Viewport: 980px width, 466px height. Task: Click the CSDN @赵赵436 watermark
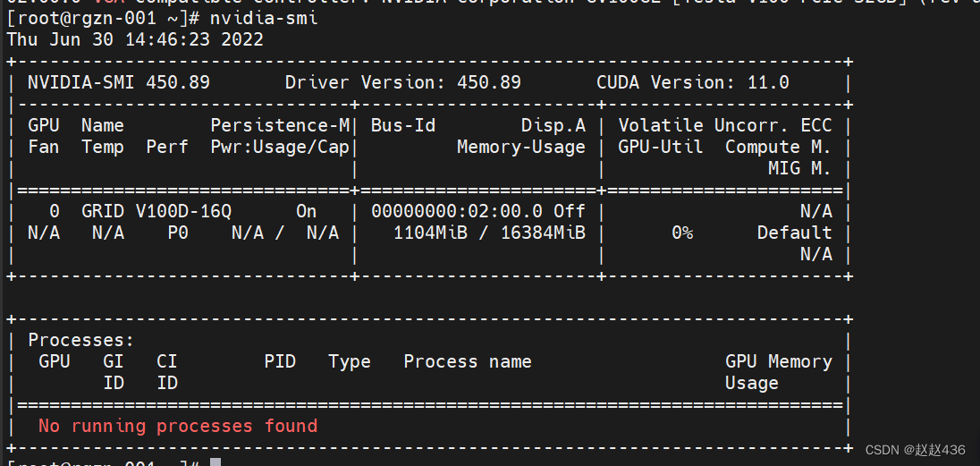click(915, 450)
